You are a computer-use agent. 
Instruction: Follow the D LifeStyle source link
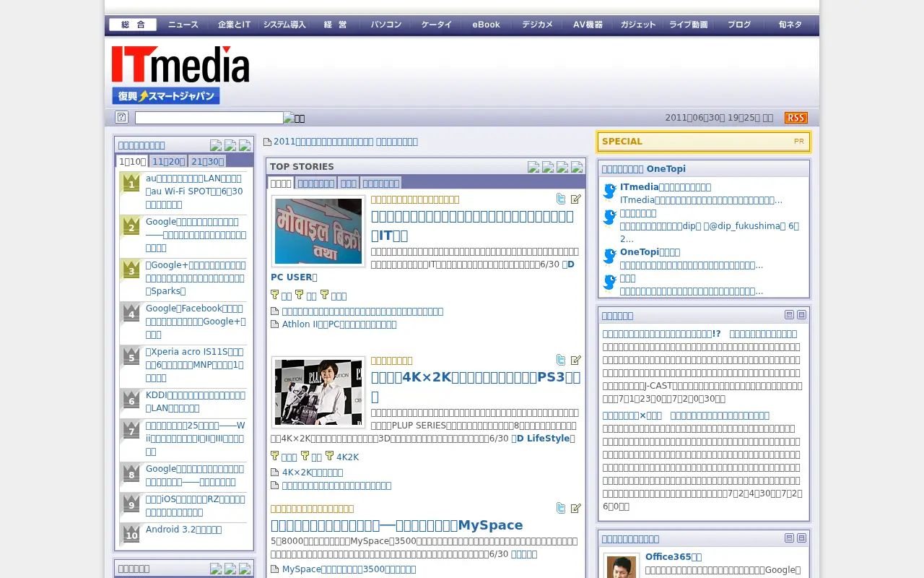point(543,439)
